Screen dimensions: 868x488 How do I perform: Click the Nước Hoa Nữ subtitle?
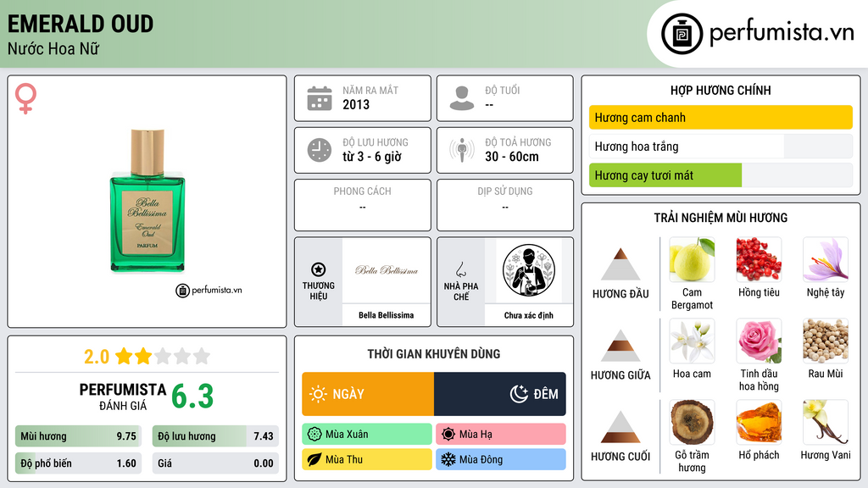click(x=53, y=48)
